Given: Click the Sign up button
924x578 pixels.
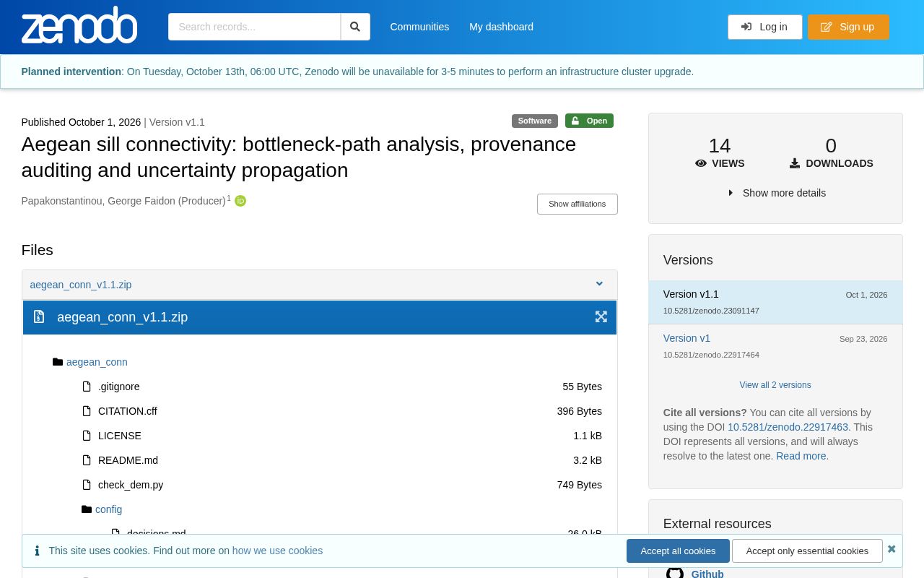Looking at the screenshot, I should [848, 27].
